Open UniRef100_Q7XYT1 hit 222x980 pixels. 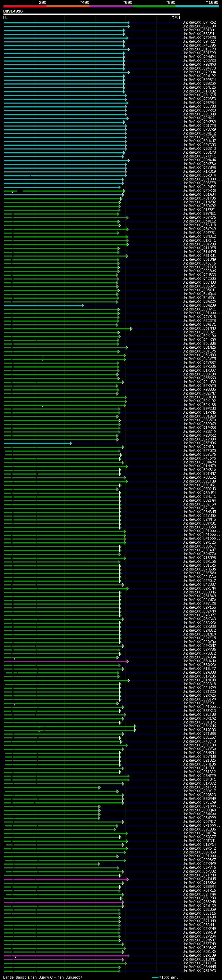pyautogui.click(x=199, y=156)
